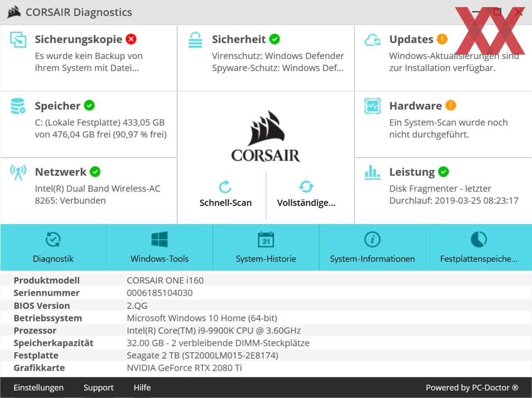
Task: Click the Updates cloud sync icon
Action: pyautogui.click(x=372, y=39)
